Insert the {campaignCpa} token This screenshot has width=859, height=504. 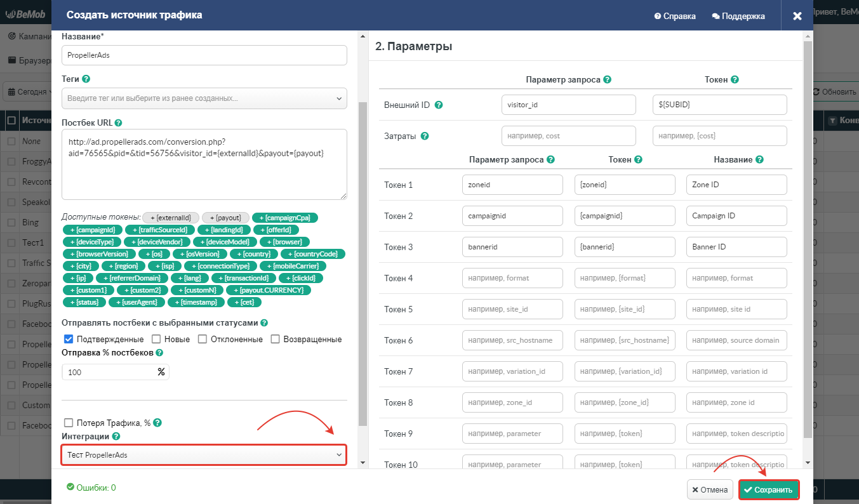(x=285, y=218)
